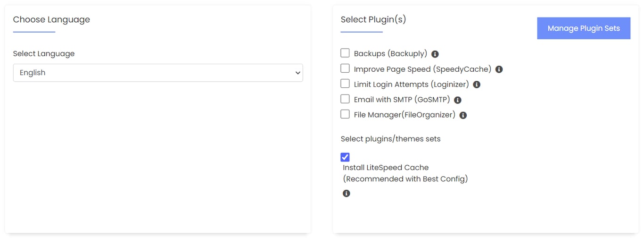644x238 pixels.
Task: Open the Select Language dropdown showing English
Action: point(158,73)
